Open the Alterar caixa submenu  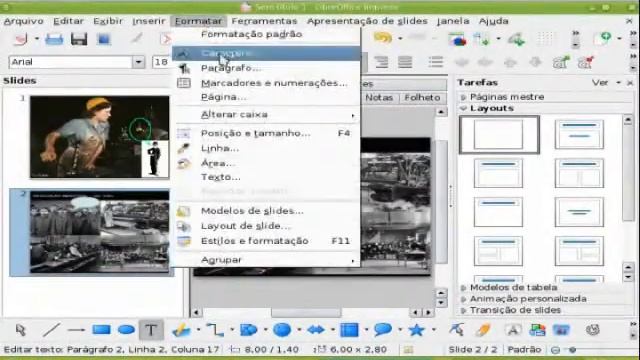point(266,114)
